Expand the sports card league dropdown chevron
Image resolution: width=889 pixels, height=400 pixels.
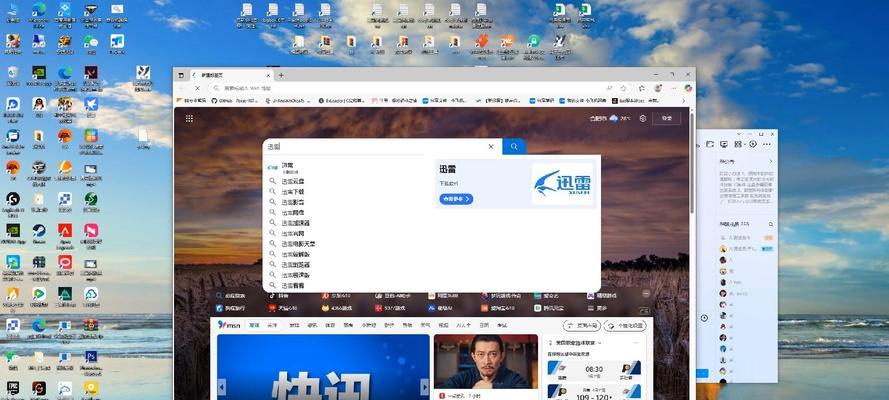[x=599, y=343]
